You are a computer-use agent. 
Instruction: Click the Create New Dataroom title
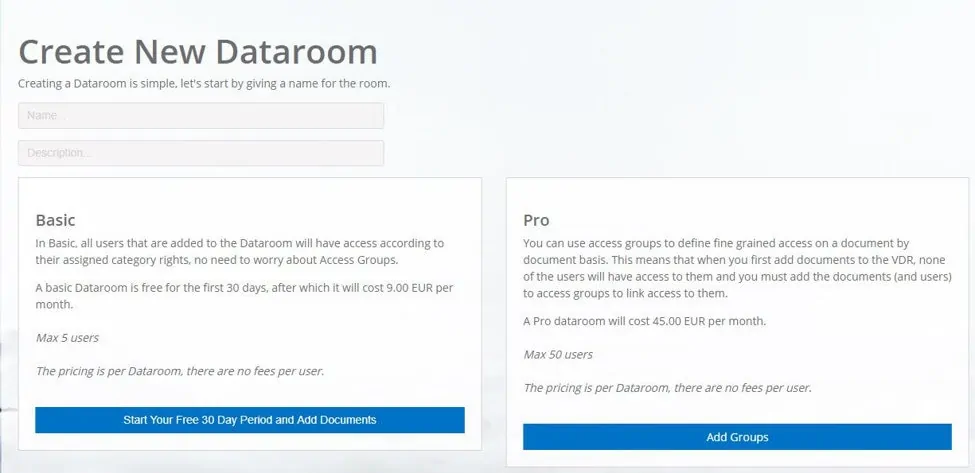pos(198,52)
